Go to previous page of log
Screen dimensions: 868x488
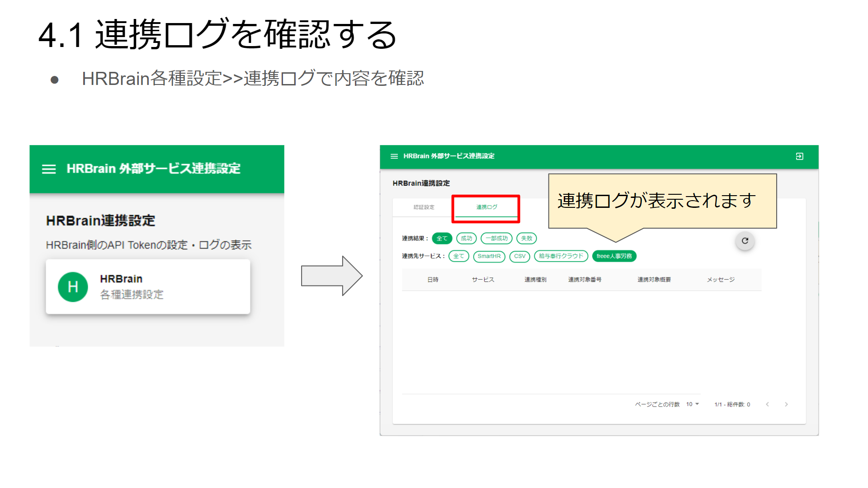pos(767,404)
